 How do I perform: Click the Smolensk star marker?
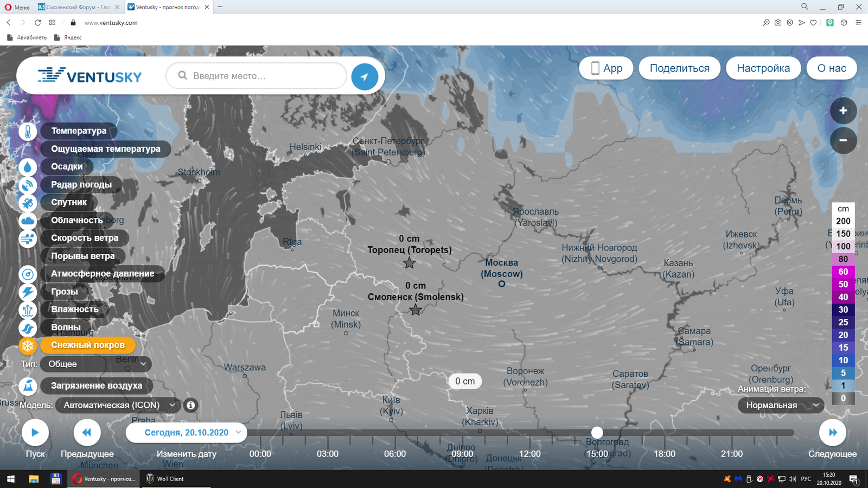coord(415,310)
